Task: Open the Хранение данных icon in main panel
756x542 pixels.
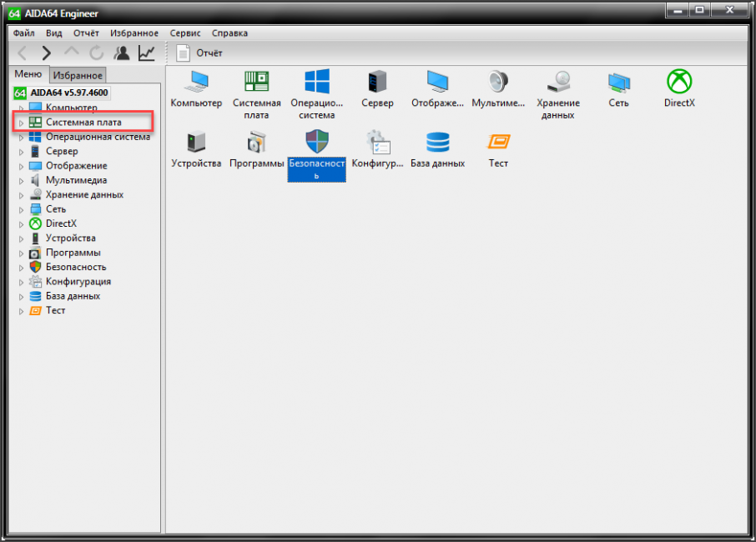Action: [x=557, y=83]
